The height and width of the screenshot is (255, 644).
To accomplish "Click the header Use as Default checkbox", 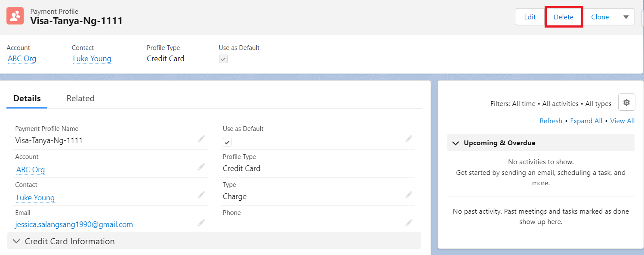I will (223, 59).
